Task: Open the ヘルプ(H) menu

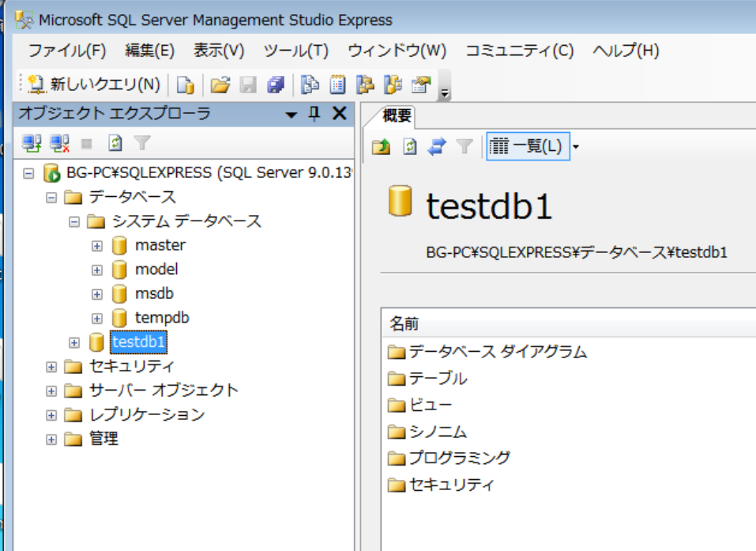Action: coord(626,51)
